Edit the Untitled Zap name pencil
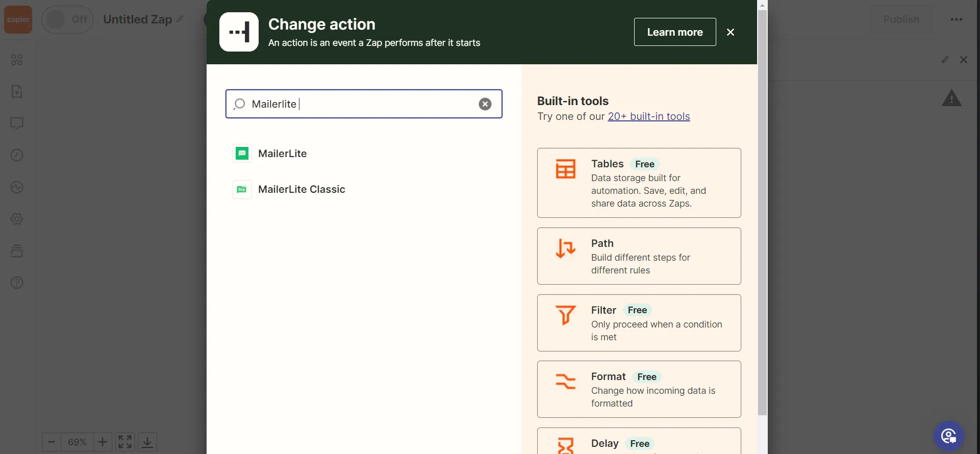The height and width of the screenshot is (454, 980). pyautogui.click(x=180, y=19)
